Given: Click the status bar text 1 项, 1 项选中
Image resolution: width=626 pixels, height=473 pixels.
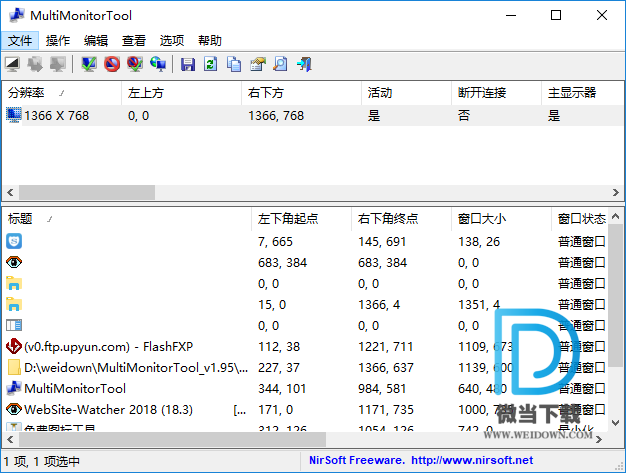Looking at the screenshot, I should point(42,461).
